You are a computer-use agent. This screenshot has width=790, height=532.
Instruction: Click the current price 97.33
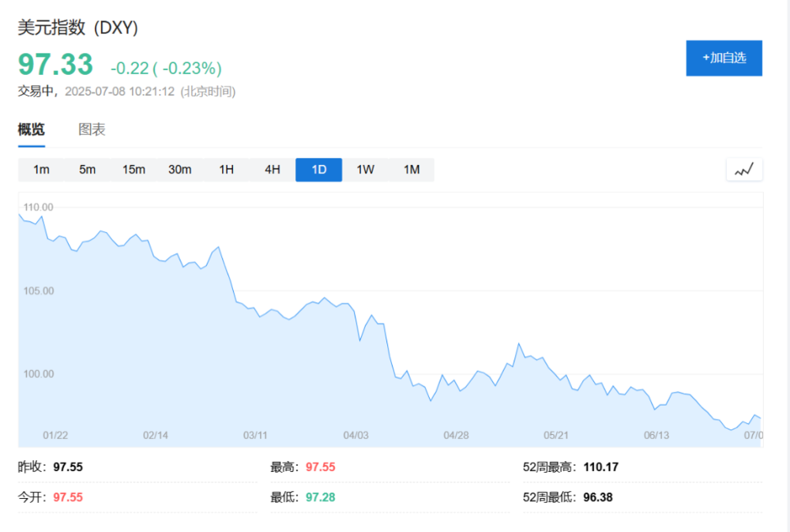pos(55,64)
